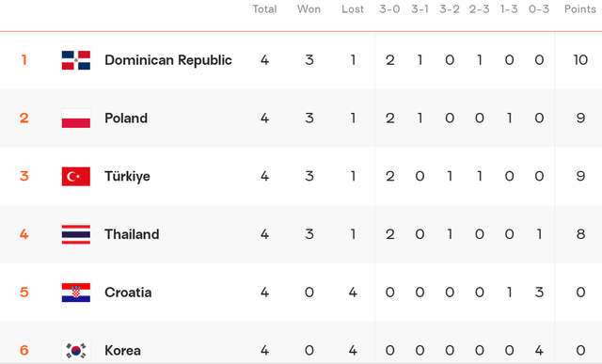602x364 pixels.
Task: Click the 3-0 column header
Action: click(x=389, y=9)
